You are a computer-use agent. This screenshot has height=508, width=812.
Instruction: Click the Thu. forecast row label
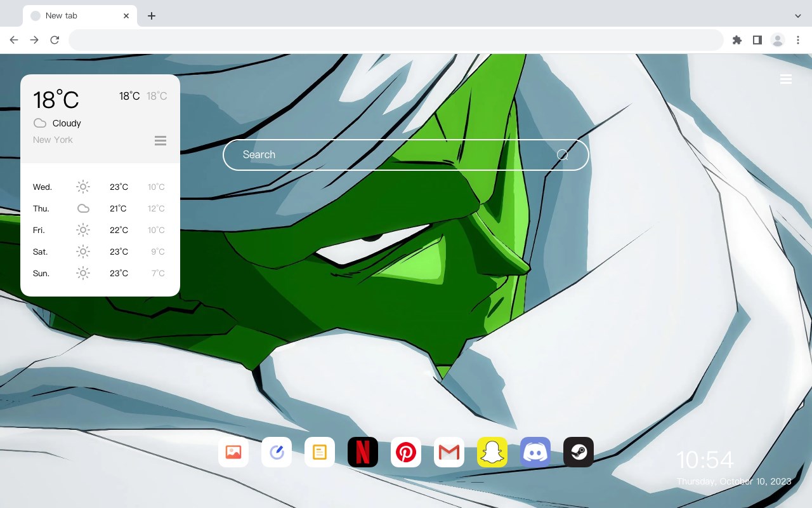[x=41, y=208]
